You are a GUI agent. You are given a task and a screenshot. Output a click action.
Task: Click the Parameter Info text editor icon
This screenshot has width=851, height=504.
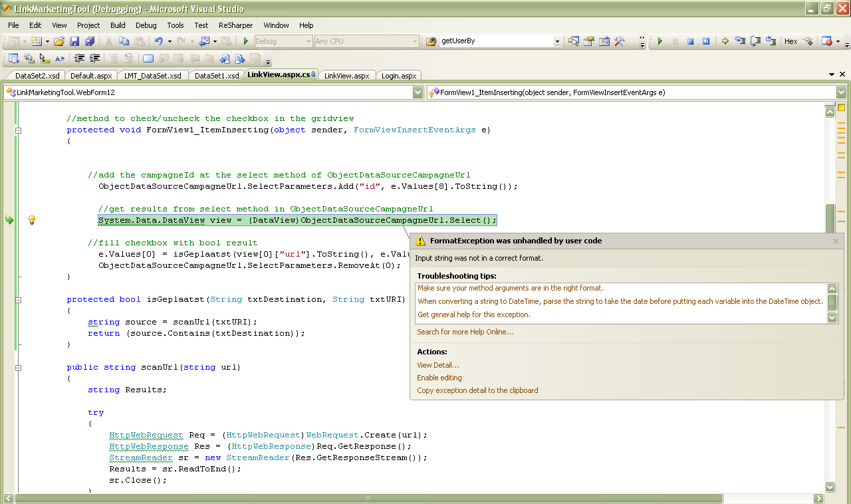point(29,59)
